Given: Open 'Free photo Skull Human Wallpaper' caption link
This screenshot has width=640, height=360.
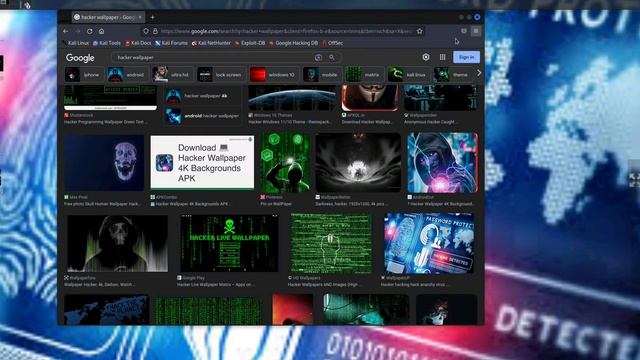Looking at the screenshot, I should 102,204.
